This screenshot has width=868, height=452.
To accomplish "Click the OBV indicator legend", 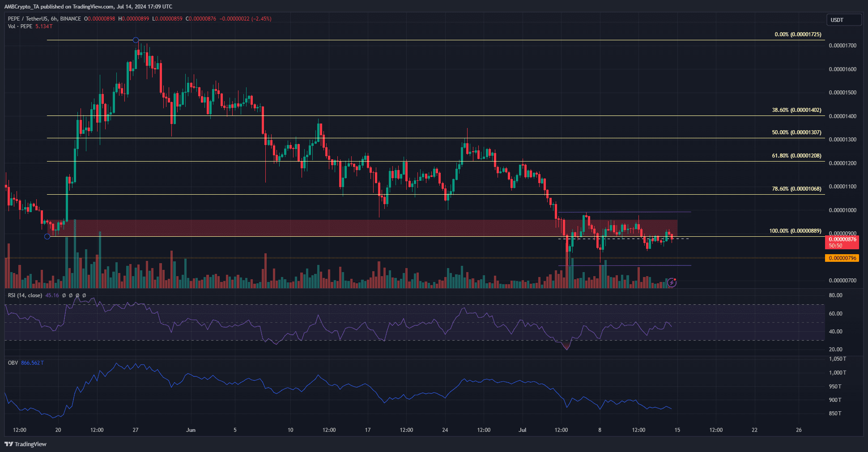I will coord(13,363).
